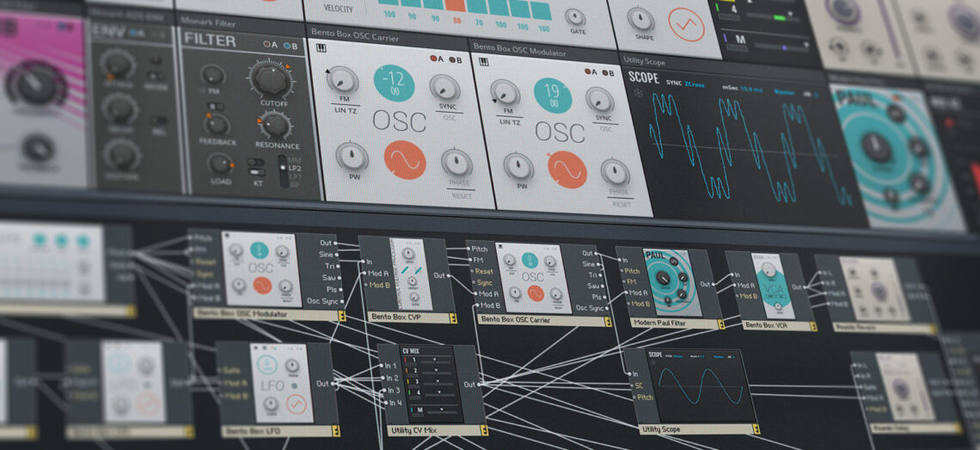Select snapshot B on OSC Carrier panel
This screenshot has height=450, width=980.
(455, 61)
